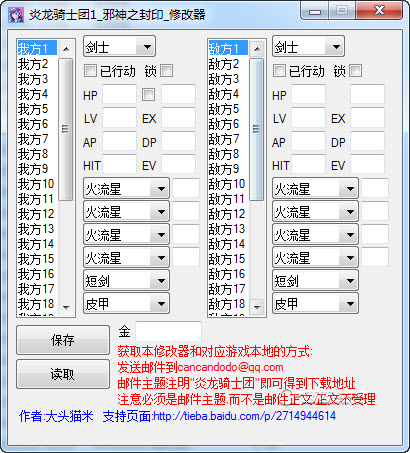Expand the second enemy 火流星 skill dropdown
The image size is (410, 453).
pos(315,212)
